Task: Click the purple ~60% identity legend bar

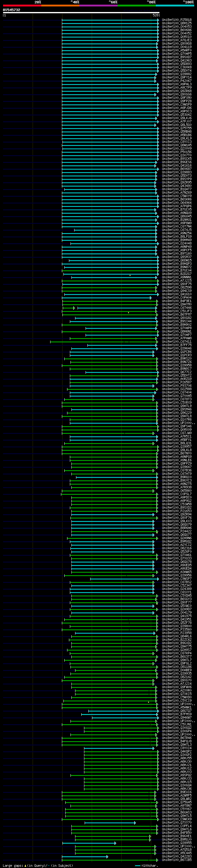Action: tap(99, 6)
